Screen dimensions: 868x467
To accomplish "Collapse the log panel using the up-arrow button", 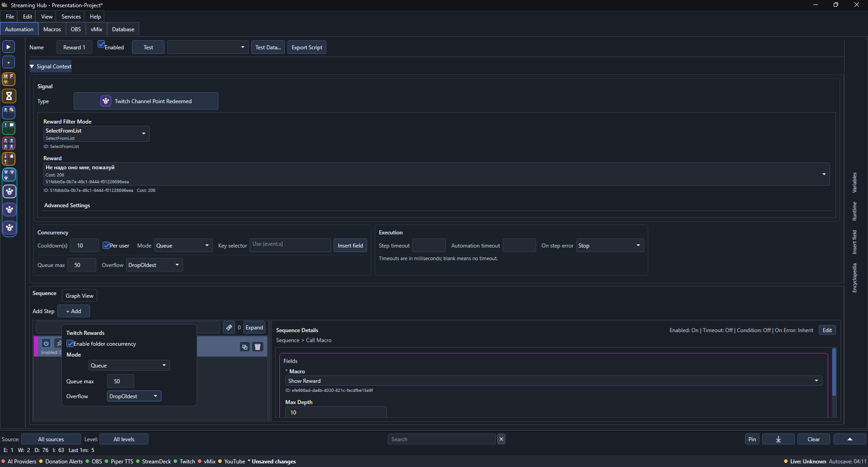I will [x=850, y=439].
